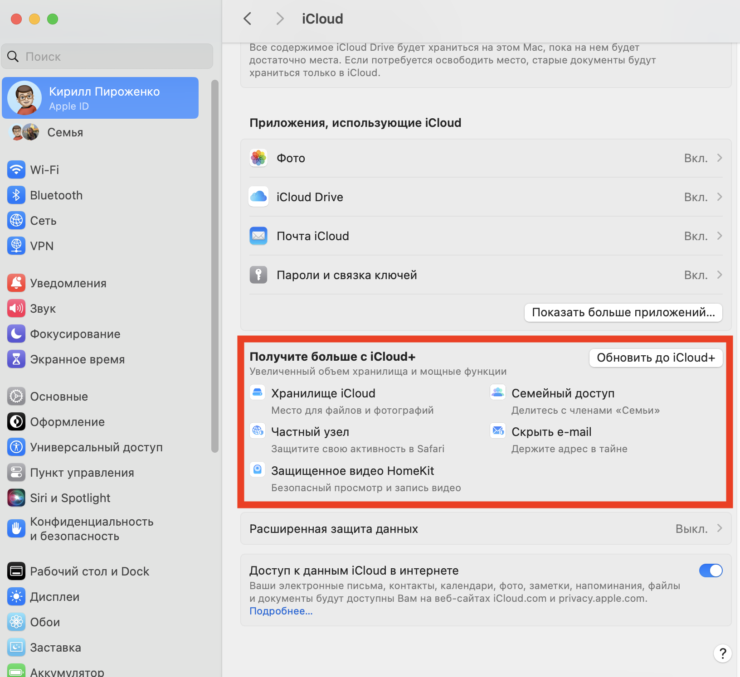The width and height of the screenshot is (740, 677).
Task: Click the Обои flower icon
Action: coord(16,622)
